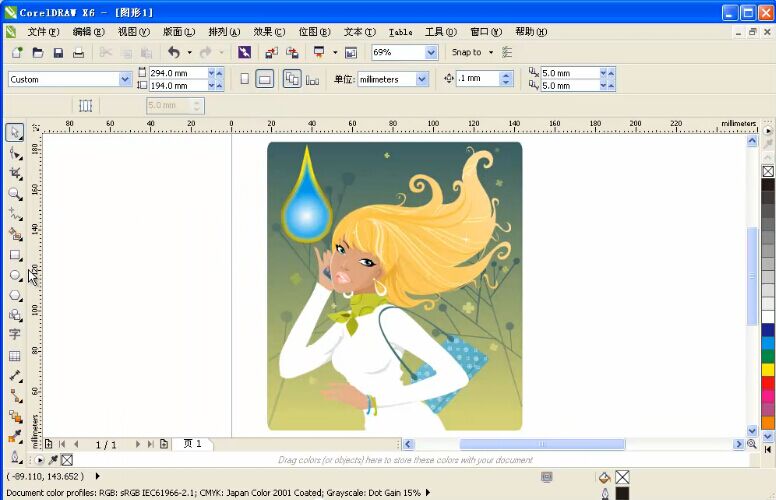Viewport: 776px width, 500px height.
Task: Click the nudge offset .1 mm field
Action: 478,78
